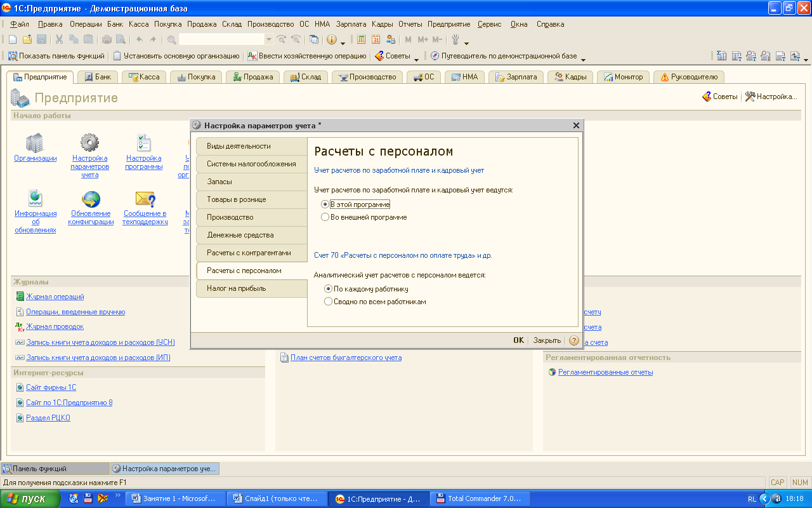Switch to the Руководителю tab

click(x=689, y=77)
